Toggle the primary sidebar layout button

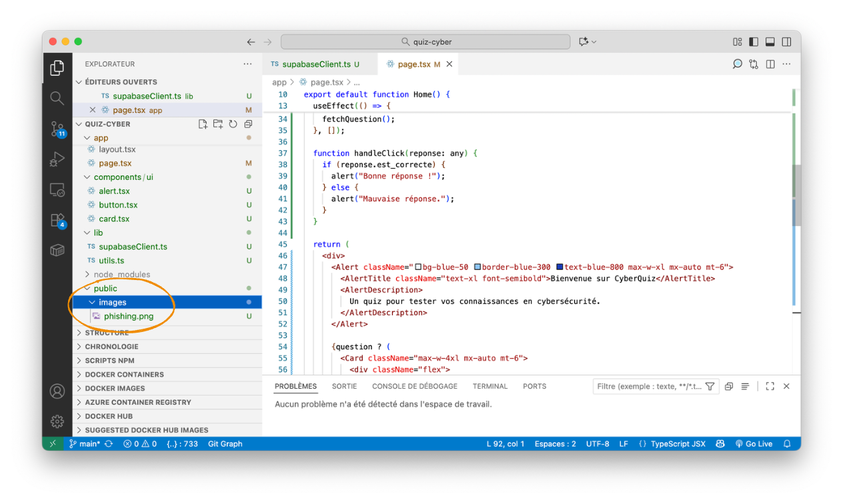[754, 41]
